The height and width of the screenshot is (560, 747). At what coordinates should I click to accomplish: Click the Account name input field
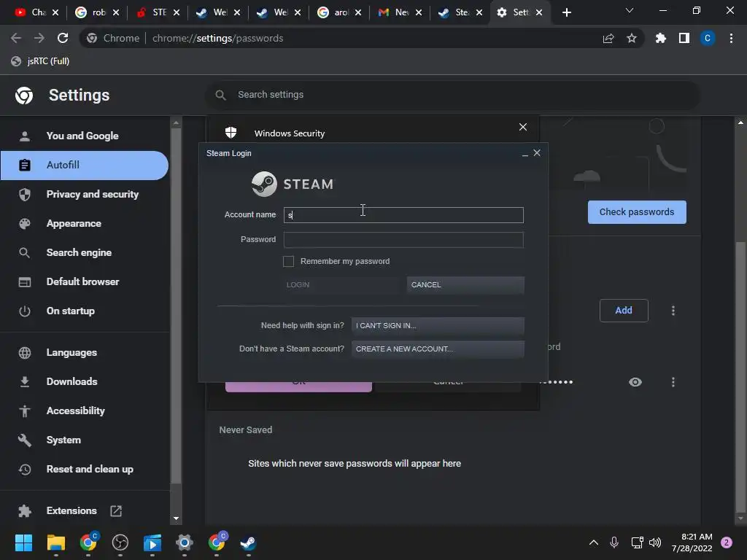[x=403, y=215]
